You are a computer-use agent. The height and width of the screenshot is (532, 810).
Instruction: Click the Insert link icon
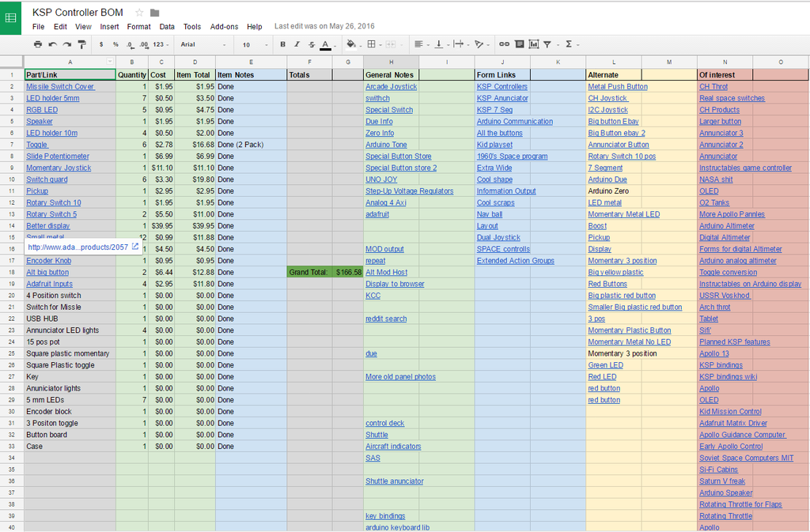[504, 44]
